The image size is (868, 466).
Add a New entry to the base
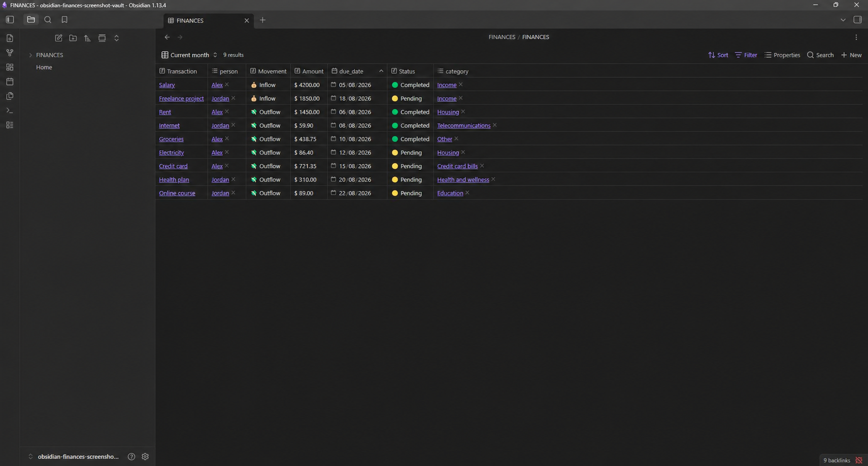pyautogui.click(x=851, y=55)
